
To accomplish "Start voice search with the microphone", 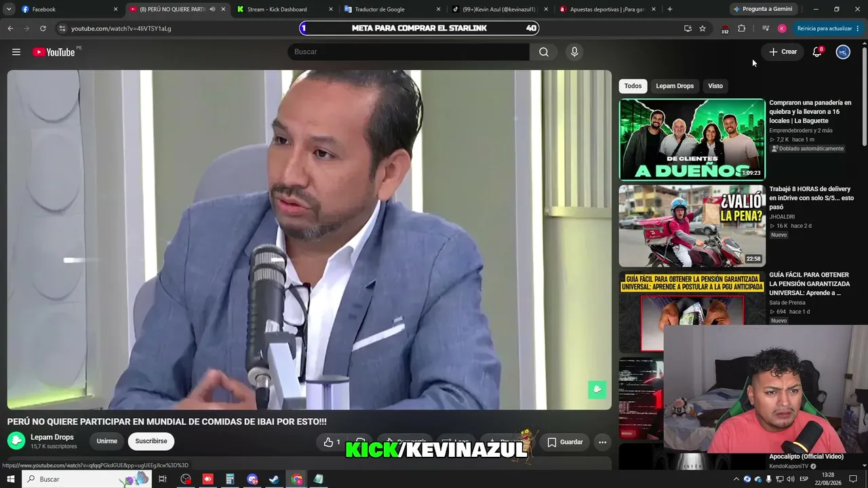I will [x=574, y=52].
